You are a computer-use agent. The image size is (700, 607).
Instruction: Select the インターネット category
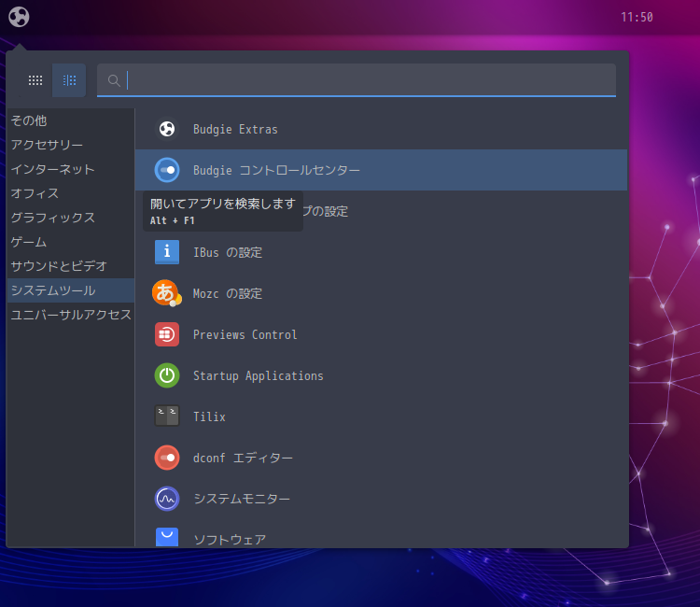pyautogui.click(x=71, y=169)
